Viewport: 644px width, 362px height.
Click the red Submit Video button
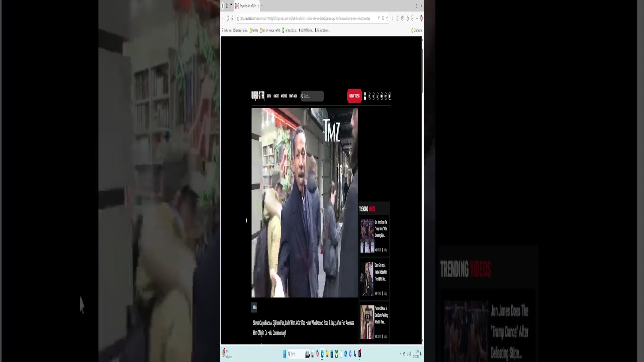coord(354,96)
